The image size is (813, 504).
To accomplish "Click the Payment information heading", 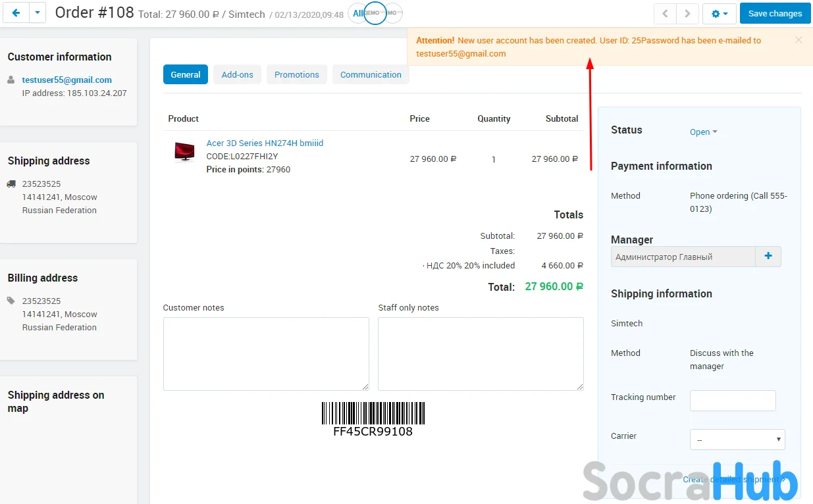I will pos(662,166).
